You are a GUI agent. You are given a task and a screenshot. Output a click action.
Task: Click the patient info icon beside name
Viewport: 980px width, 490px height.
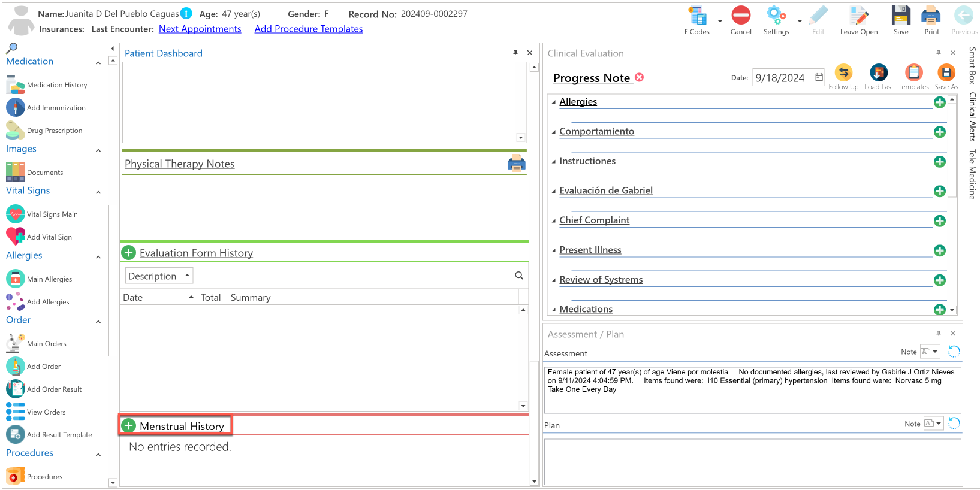pyautogui.click(x=186, y=13)
